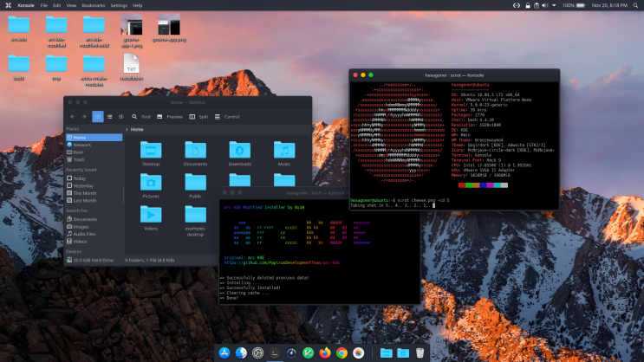Click the launcher icon in top-left corner
Viewport: 644px width, 362px height.
(x=8, y=5)
